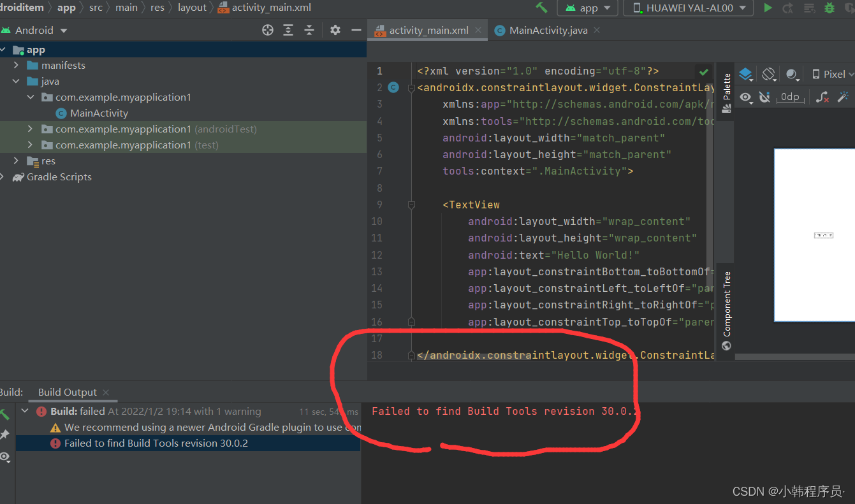Open the app run configuration dropdown
The image size is (855, 504).
point(588,8)
